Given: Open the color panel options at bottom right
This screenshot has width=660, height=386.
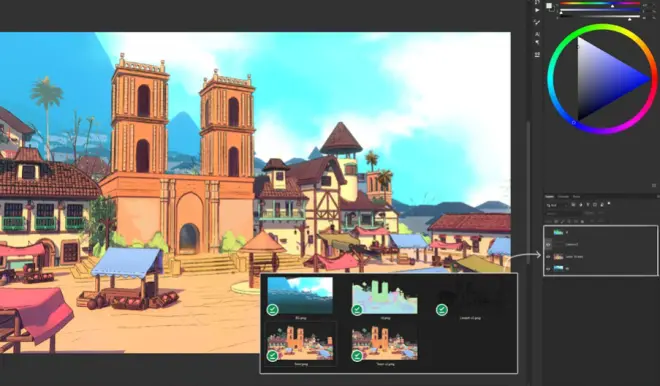Looking at the screenshot, I should coord(654,185).
